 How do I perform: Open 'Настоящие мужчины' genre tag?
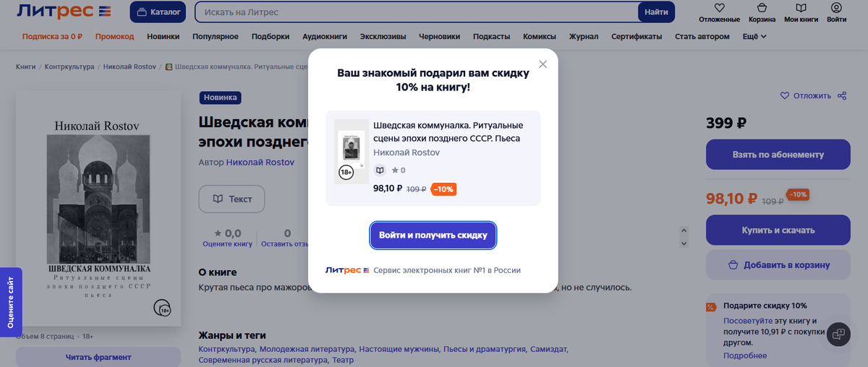tap(399, 349)
